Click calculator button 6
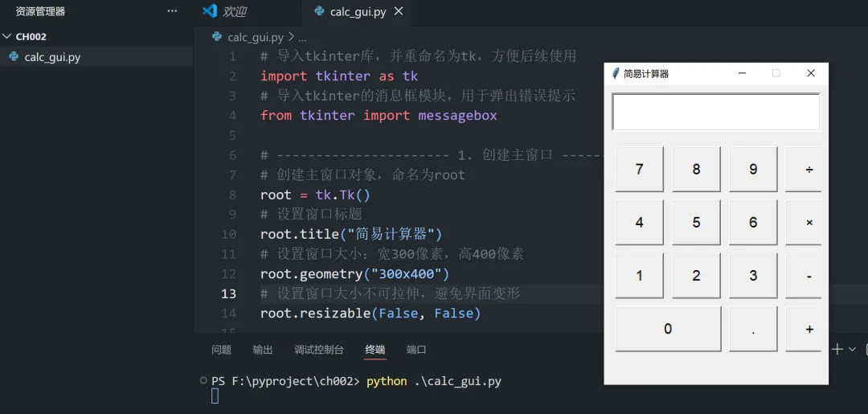The height and width of the screenshot is (414, 868). pyautogui.click(x=753, y=223)
